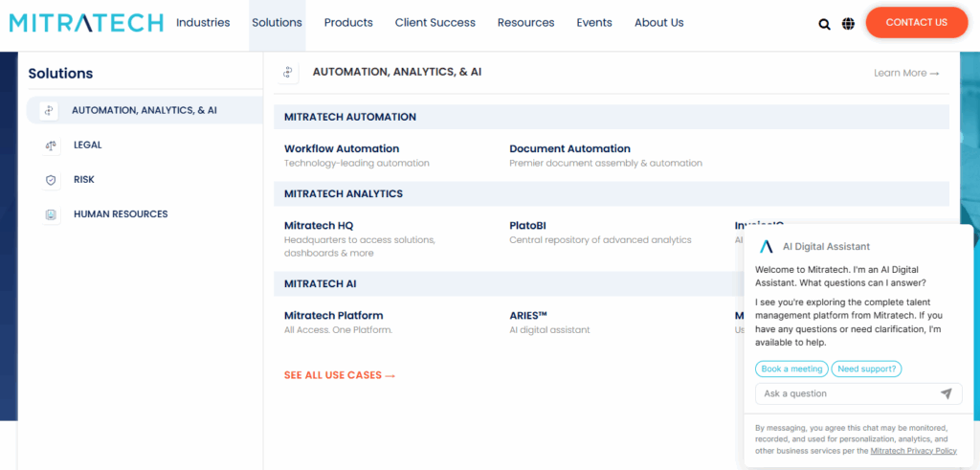Click 'All Access. One Platform.' text

click(x=338, y=330)
